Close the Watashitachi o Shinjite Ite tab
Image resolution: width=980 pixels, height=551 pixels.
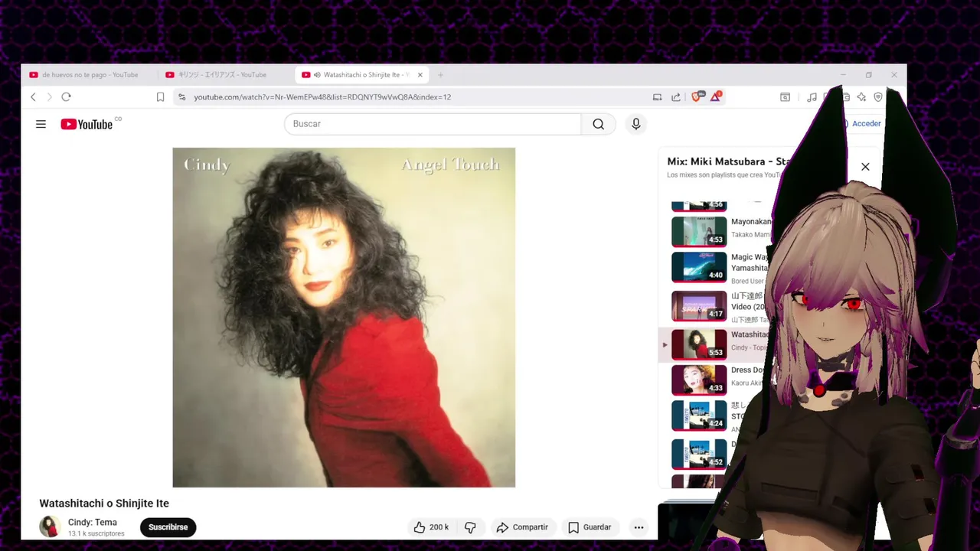click(x=420, y=75)
